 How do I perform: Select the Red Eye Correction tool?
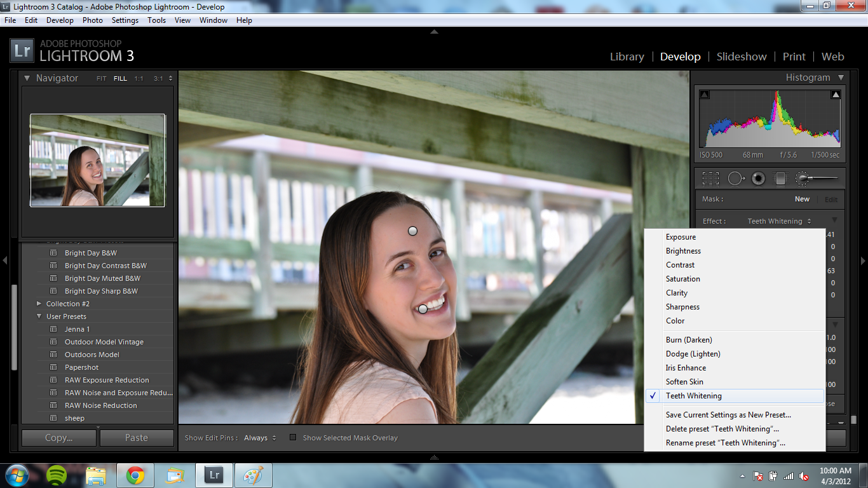click(x=757, y=179)
